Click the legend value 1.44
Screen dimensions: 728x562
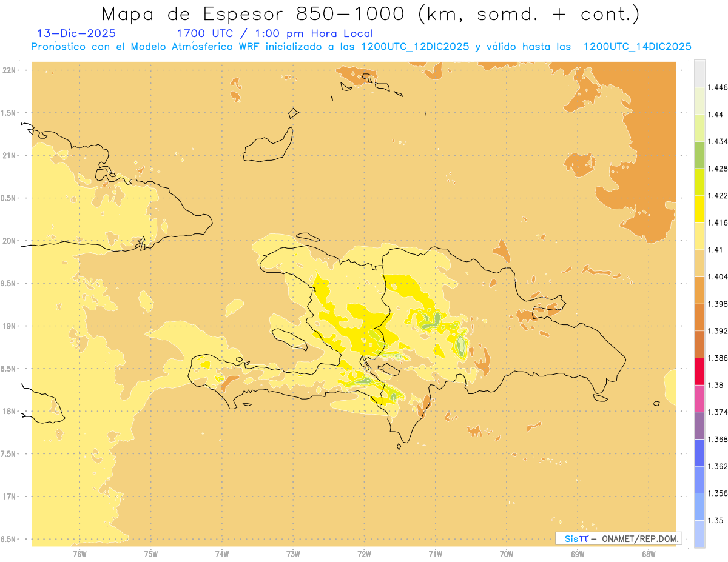(715, 115)
